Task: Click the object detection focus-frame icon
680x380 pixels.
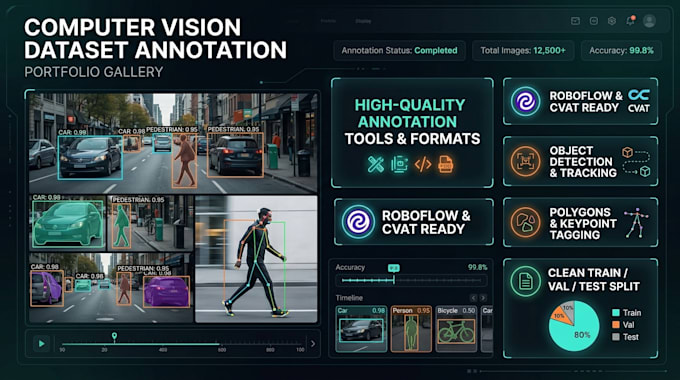Action: click(x=525, y=161)
